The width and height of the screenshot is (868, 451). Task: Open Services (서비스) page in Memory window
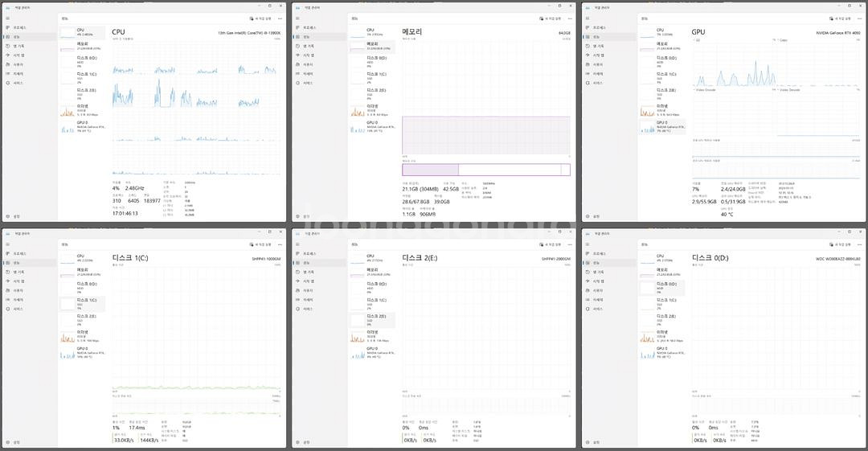(x=319, y=83)
